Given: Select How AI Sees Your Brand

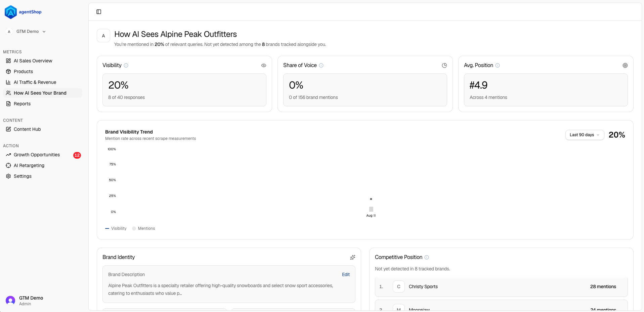Looking at the screenshot, I should [x=43, y=93].
